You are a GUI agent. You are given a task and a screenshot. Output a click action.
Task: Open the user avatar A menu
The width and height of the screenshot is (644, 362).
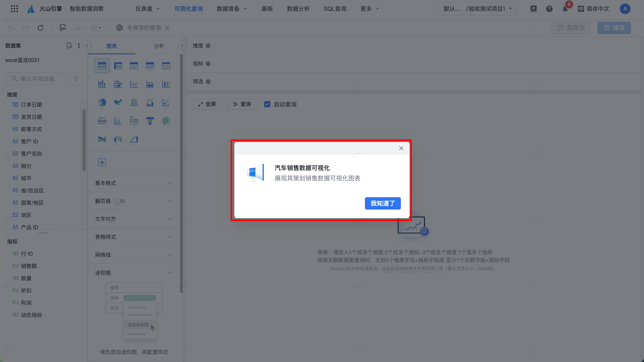coord(625,9)
